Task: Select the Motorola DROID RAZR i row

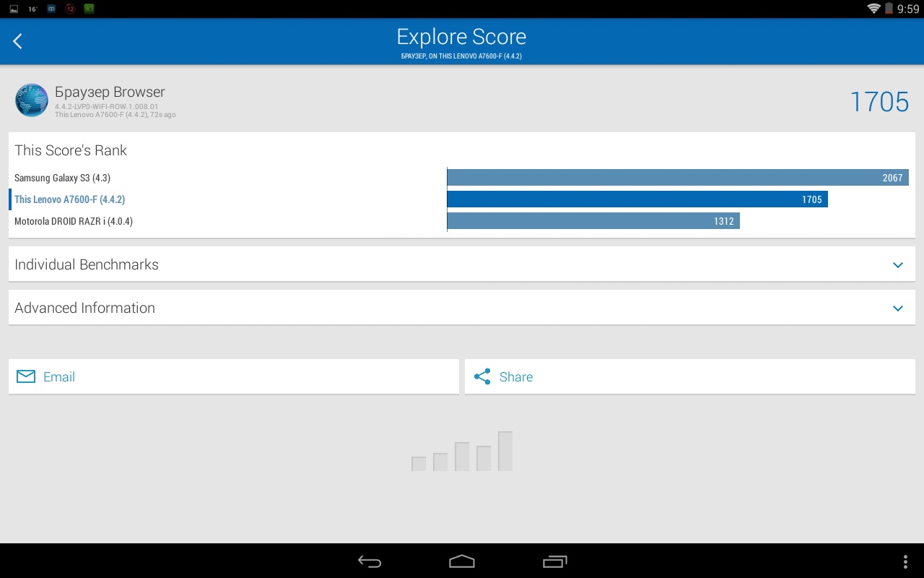Action: pos(74,221)
